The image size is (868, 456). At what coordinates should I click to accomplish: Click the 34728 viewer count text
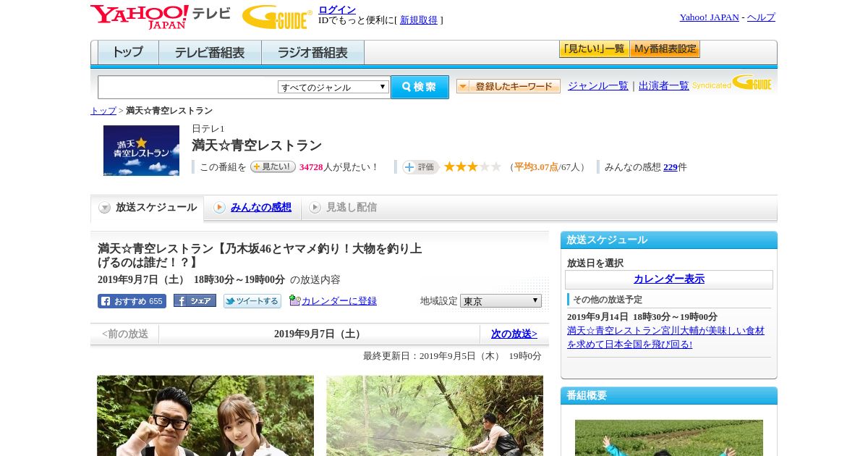point(311,166)
